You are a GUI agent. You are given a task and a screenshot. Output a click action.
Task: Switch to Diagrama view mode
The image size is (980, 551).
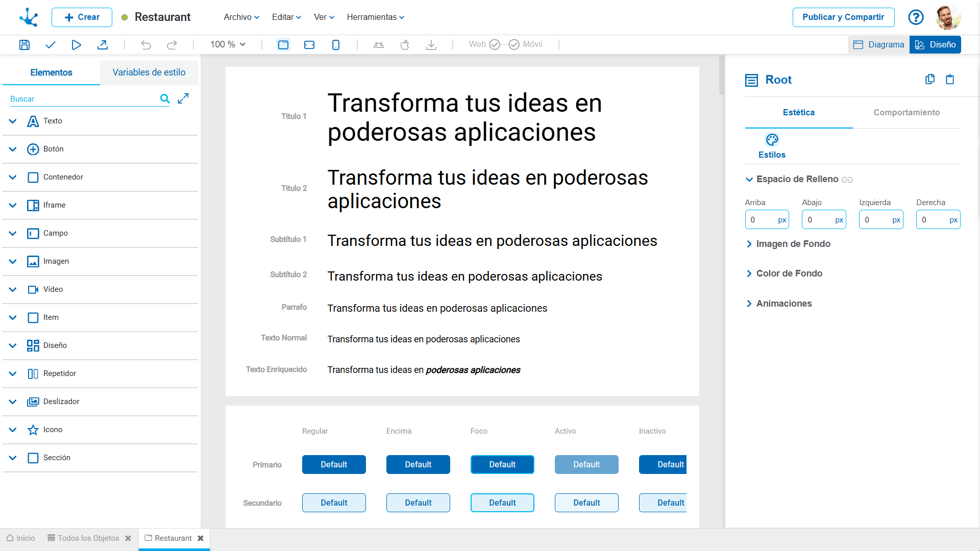[878, 44]
